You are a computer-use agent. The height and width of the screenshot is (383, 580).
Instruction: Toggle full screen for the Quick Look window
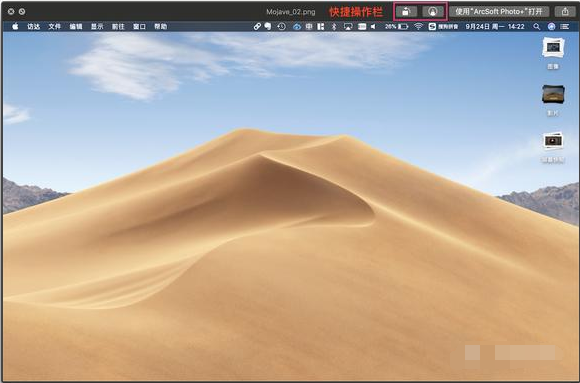[x=22, y=11]
